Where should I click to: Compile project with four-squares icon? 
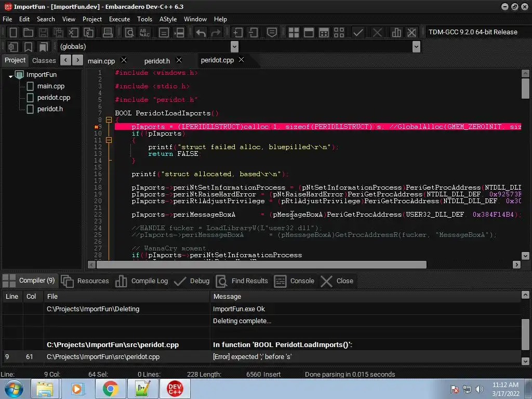pos(294,33)
